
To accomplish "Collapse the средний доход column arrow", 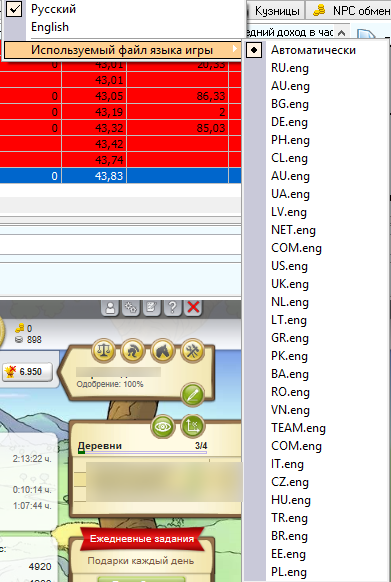I will pyautogui.click(x=342, y=33).
